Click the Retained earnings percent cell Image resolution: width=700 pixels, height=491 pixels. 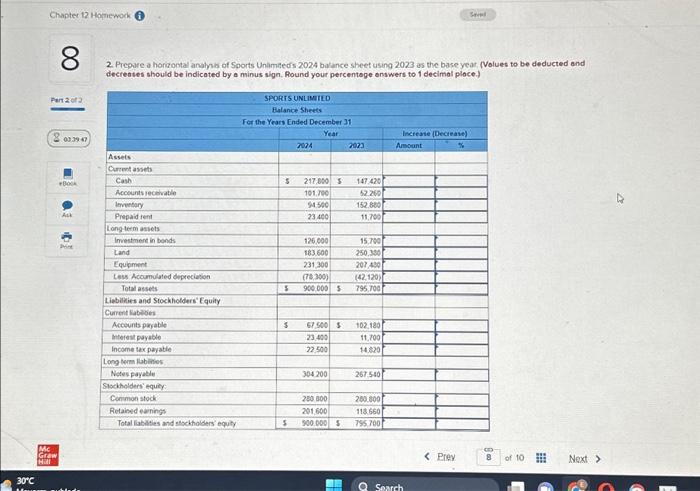click(462, 411)
